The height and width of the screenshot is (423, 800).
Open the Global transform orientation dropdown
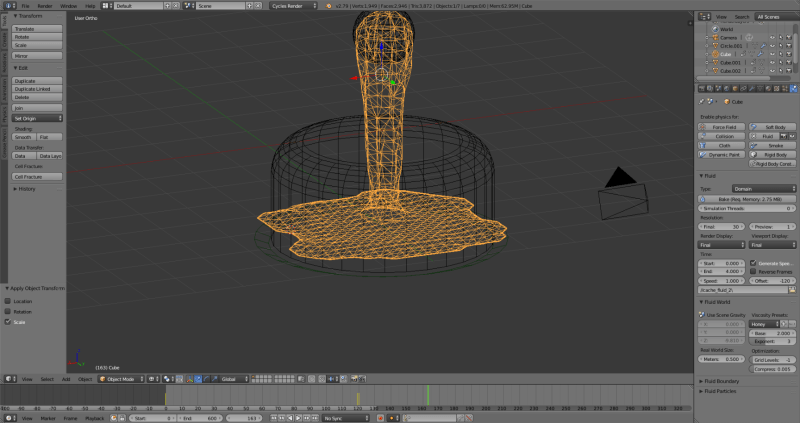pos(234,379)
